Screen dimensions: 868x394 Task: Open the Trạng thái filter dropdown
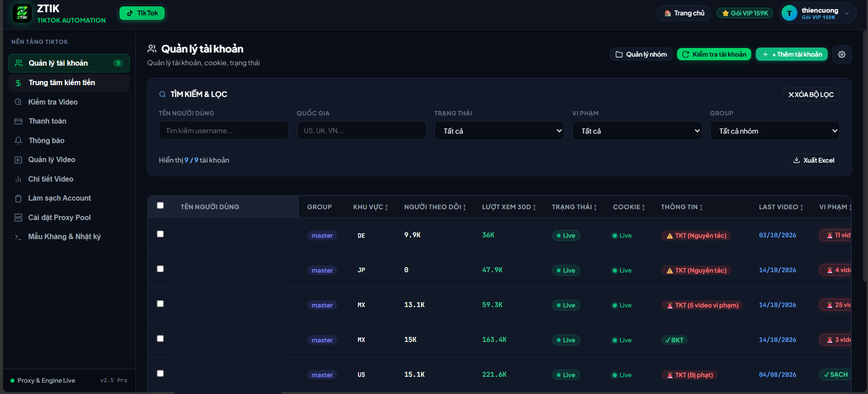[499, 131]
